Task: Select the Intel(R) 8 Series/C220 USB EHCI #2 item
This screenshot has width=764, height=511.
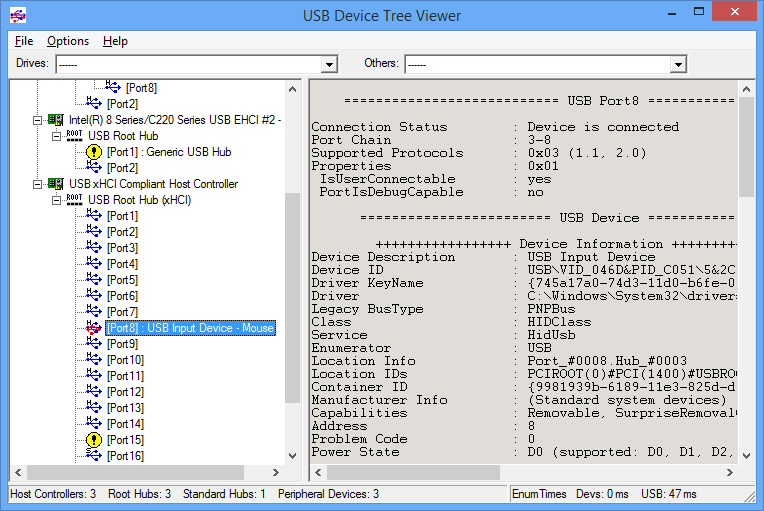Action: pos(175,120)
